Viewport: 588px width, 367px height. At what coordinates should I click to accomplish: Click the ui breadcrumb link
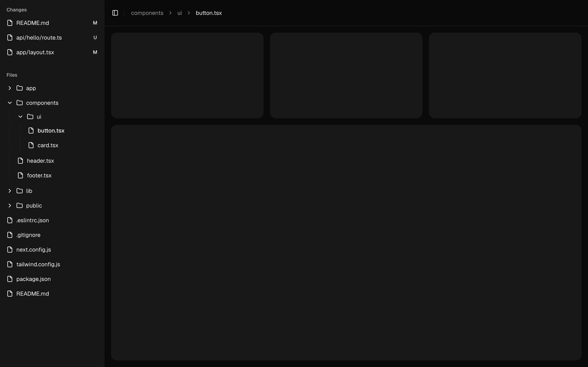point(179,13)
